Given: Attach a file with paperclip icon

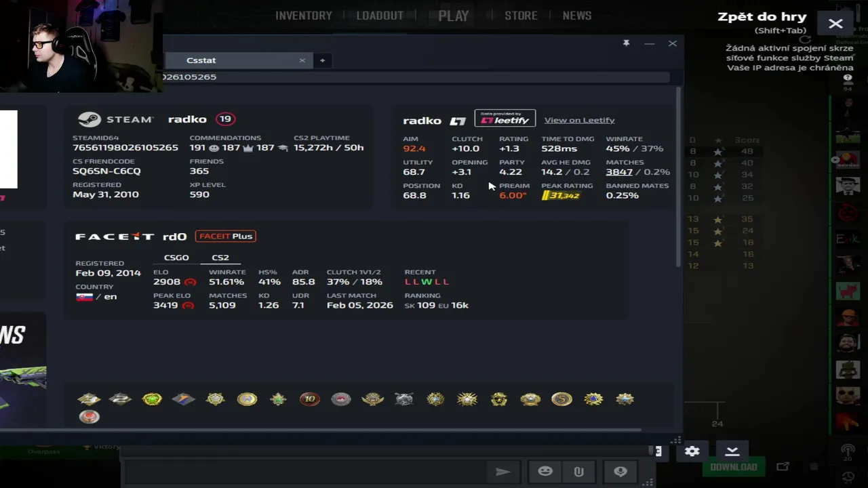Looking at the screenshot, I should click(579, 472).
